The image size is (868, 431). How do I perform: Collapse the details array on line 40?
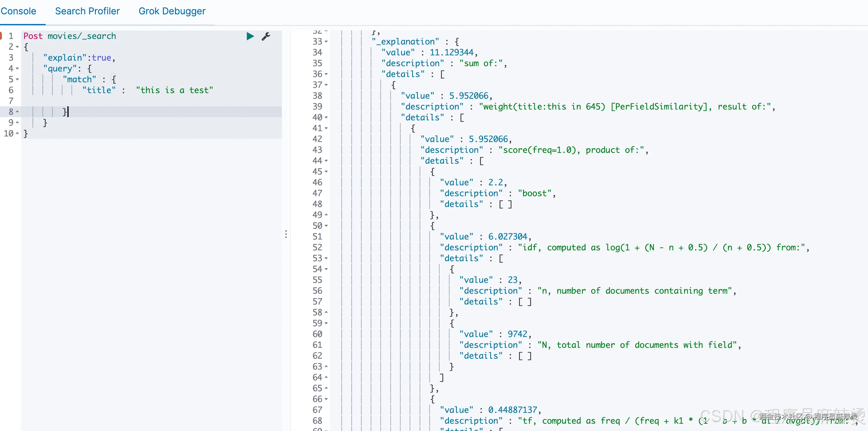tap(326, 117)
